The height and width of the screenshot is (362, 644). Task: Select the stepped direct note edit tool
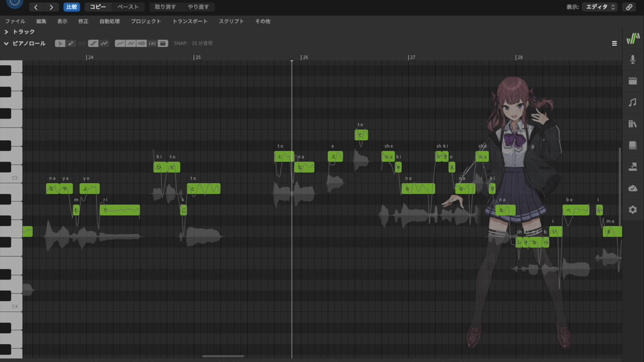pos(93,43)
